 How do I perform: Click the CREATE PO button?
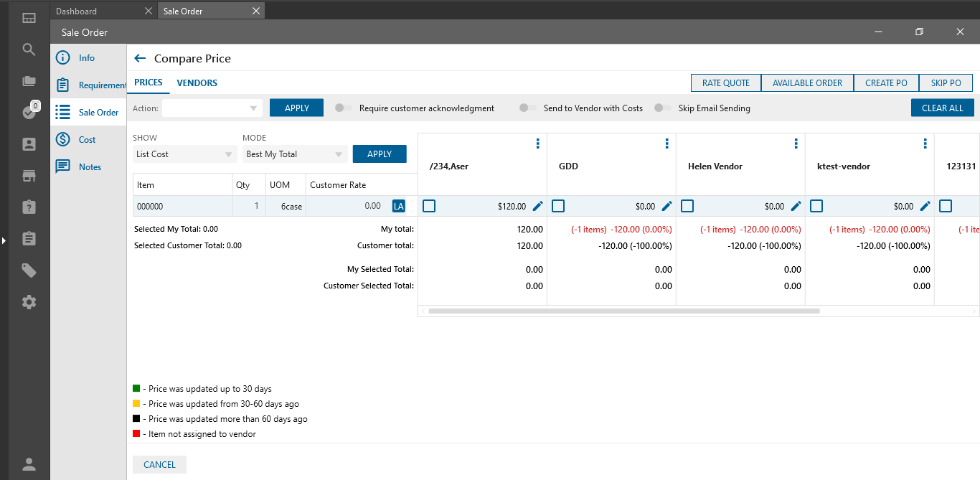(886, 83)
